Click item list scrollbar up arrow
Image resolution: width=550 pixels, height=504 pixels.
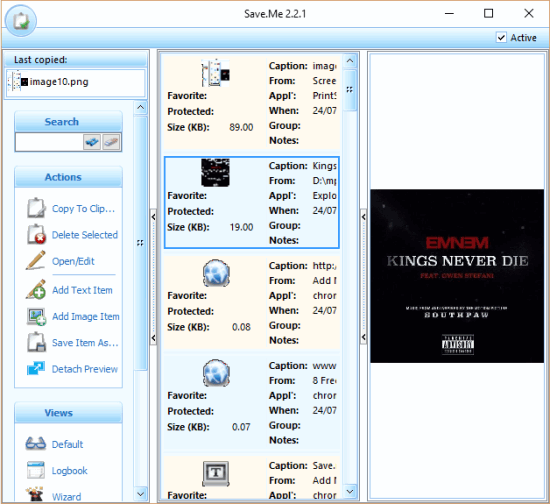(x=350, y=61)
